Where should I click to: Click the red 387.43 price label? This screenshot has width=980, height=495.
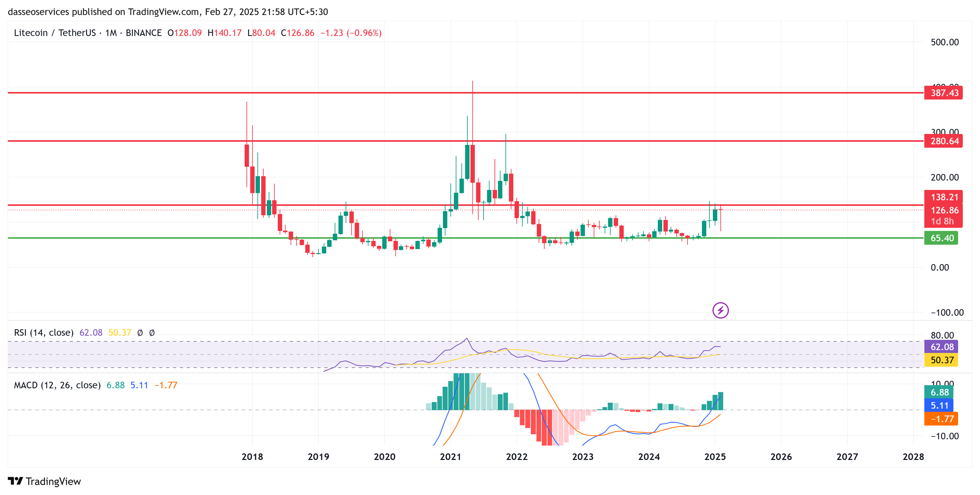coord(943,93)
